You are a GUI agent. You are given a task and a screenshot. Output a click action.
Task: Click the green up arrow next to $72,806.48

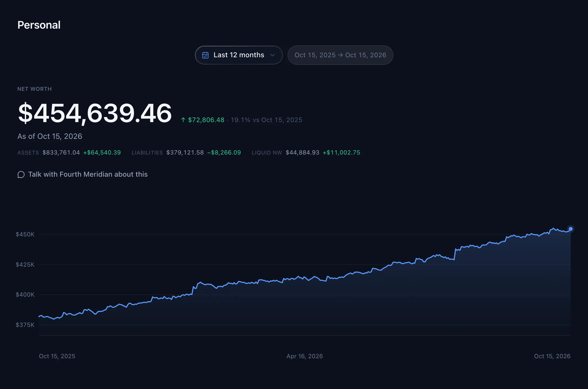pyautogui.click(x=183, y=120)
